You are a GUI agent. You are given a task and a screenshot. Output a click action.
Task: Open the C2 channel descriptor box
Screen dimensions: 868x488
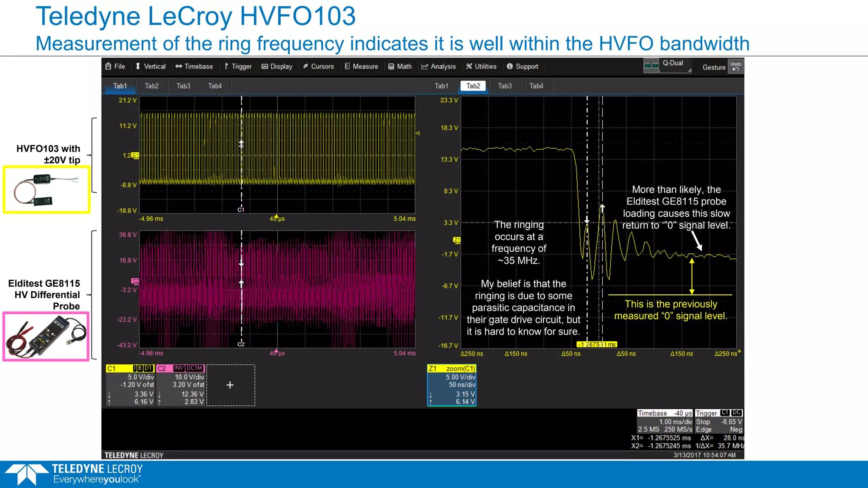(181, 385)
